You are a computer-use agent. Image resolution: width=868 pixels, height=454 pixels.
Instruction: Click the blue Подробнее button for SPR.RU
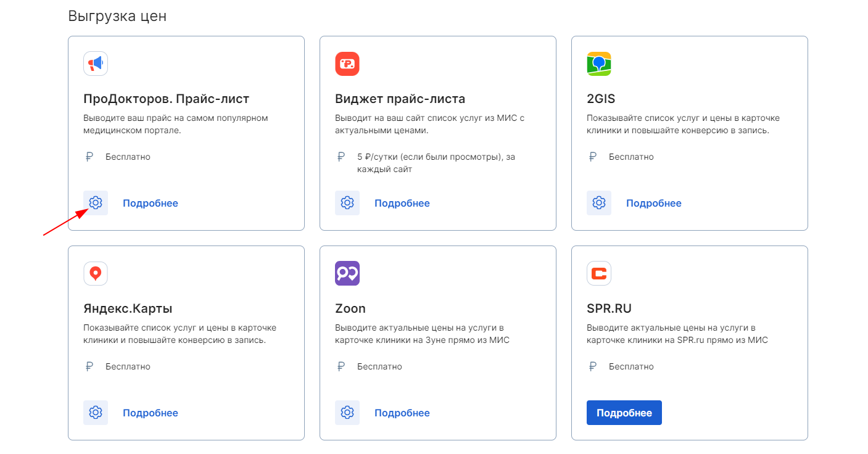[624, 413]
